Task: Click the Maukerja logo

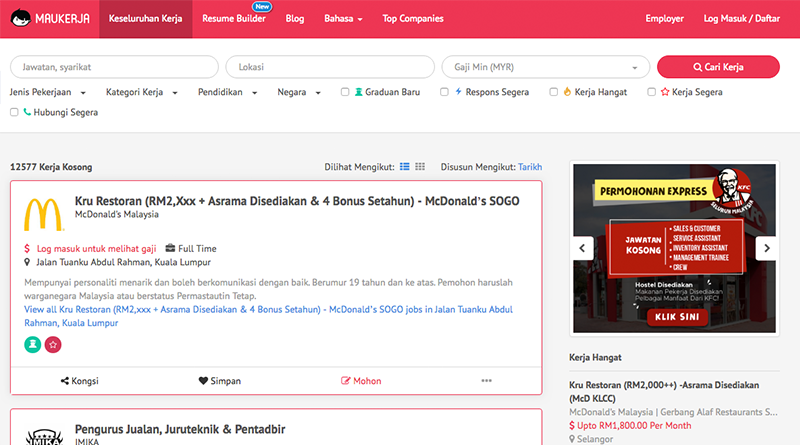Action: tap(47, 18)
